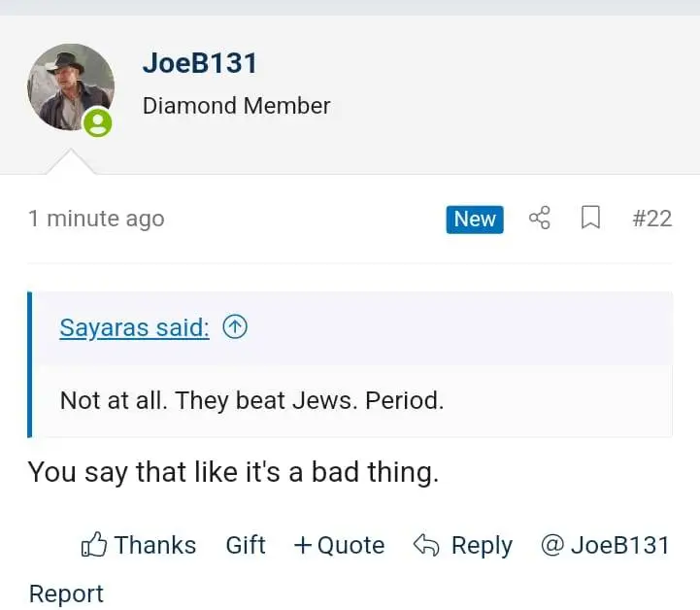Reply to JoeB131's post

coord(463,545)
